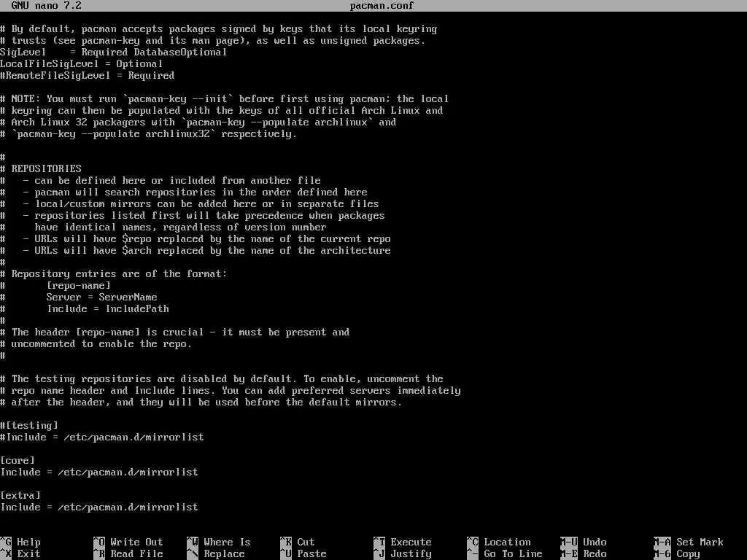The width and height of the screenshot is (747, 560).
Task: Click the M-6 Copy shortcut
Action: (677, 554)
